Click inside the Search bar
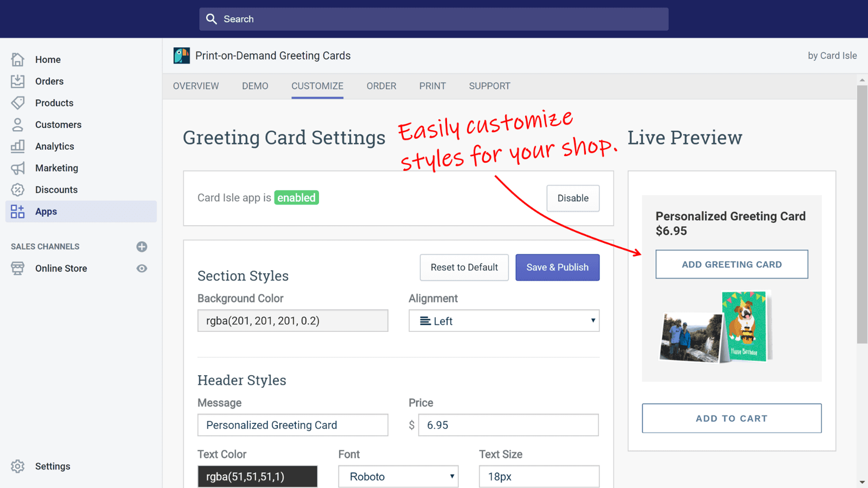The image size is (868, 488). coord(434,19)
